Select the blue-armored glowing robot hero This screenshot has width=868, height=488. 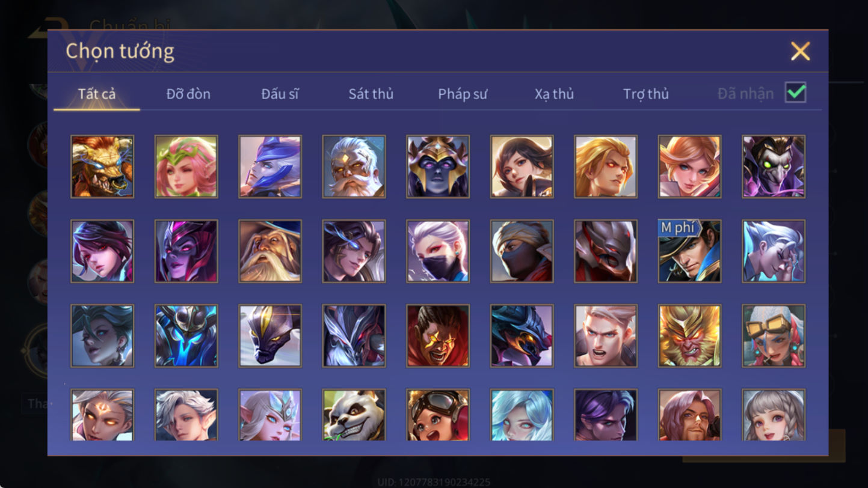click(x=186, y=336)
